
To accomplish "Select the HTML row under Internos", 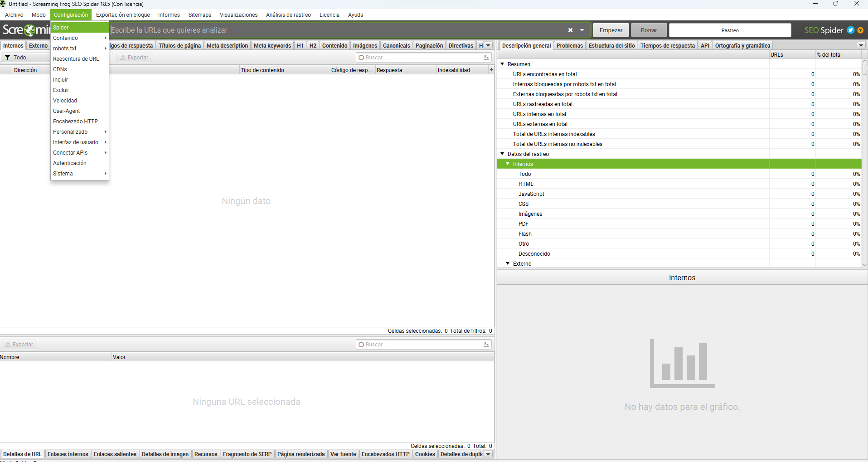I will click(x=679, y=184).
